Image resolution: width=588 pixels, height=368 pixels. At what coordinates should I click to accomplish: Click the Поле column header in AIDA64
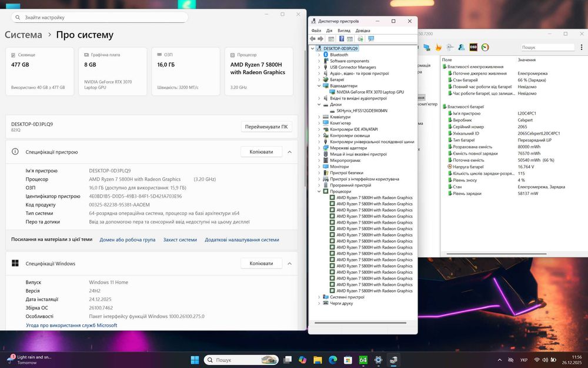pyautogui.click(x=447, y=59)
